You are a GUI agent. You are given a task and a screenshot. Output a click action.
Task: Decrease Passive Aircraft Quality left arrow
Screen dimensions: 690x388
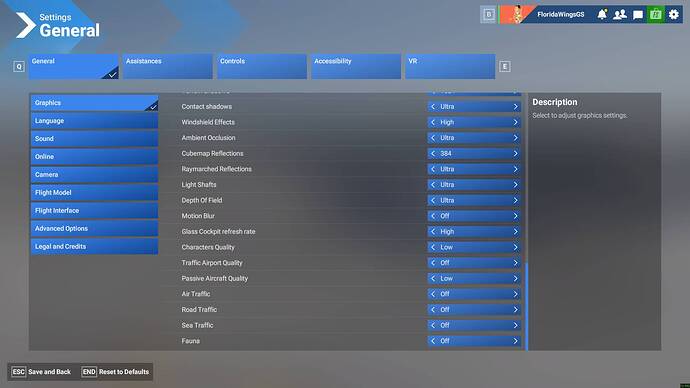click(433, 278)
